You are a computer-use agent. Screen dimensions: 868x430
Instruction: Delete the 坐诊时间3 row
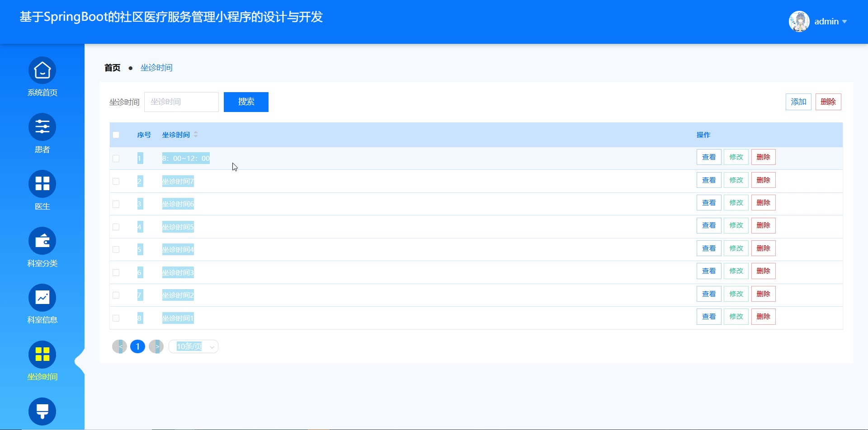point(764,271)
